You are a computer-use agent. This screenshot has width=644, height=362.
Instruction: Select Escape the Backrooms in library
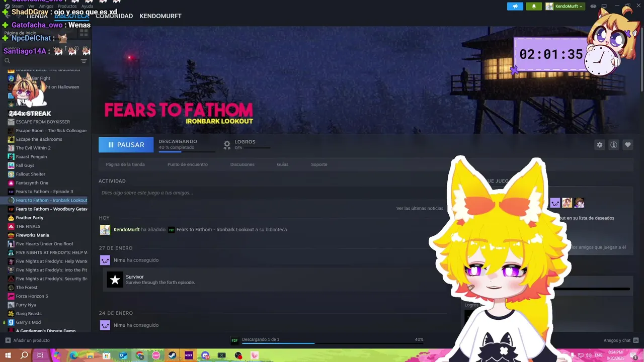tap(39, 139)
